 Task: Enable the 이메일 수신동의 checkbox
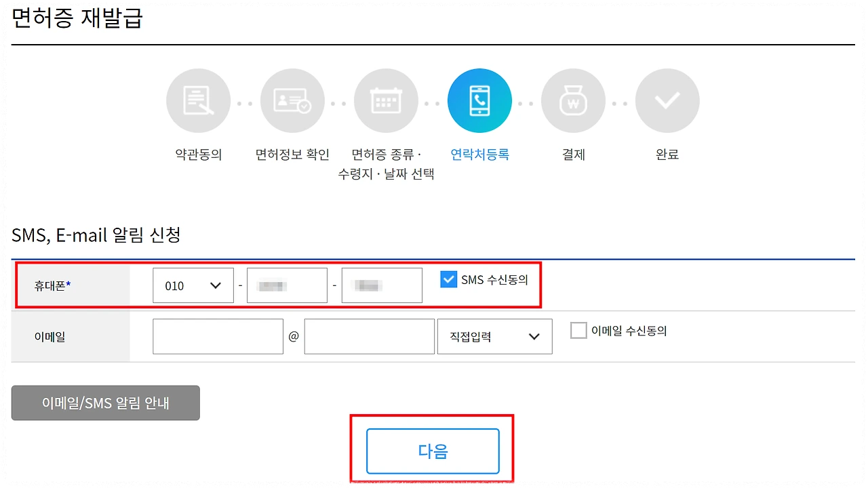point(578,330)
